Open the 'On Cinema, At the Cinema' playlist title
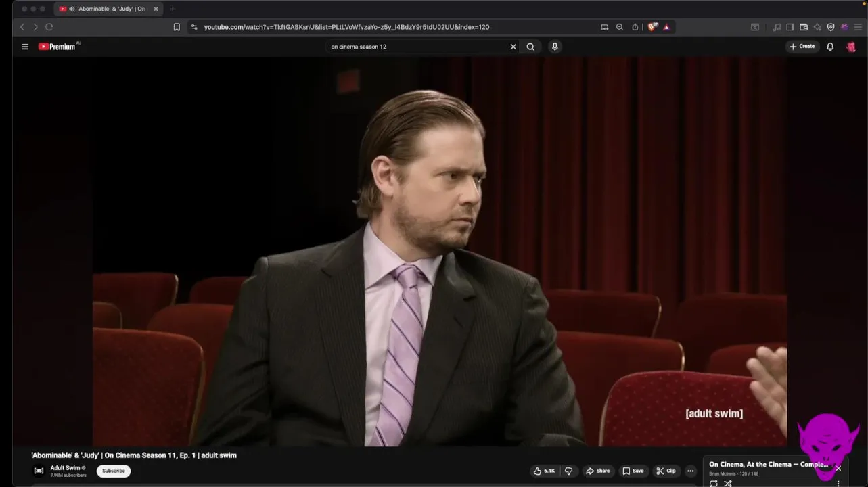 pyautogui.click(x=769, y=465)
